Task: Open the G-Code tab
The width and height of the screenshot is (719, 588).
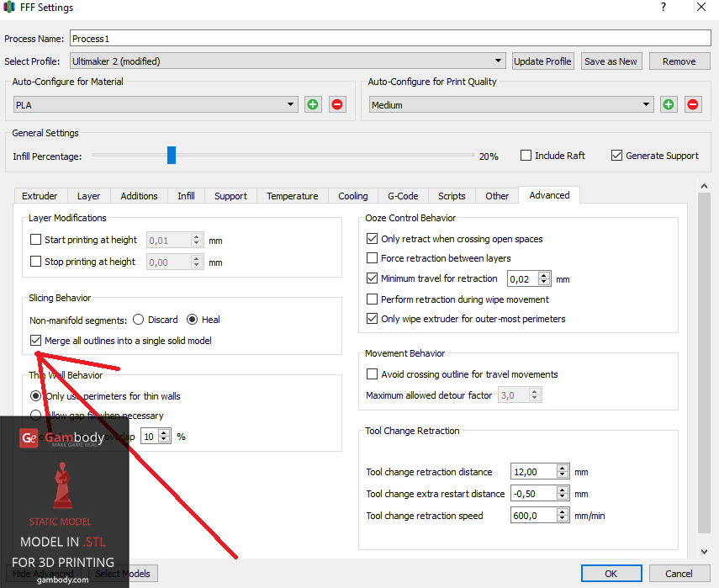Action: (x=403, y=195)
